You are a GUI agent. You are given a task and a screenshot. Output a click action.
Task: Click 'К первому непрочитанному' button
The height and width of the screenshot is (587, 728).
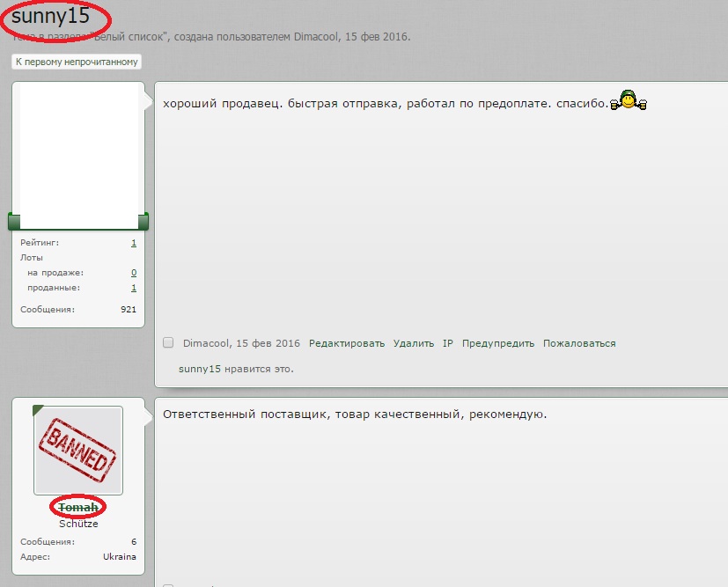tap(77, 62)
